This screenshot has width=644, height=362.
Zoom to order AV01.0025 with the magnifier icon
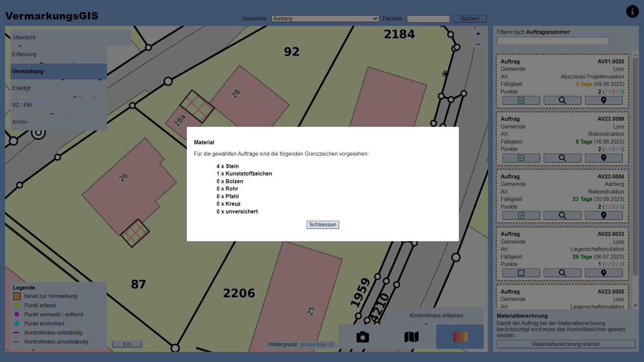point(562,100)
